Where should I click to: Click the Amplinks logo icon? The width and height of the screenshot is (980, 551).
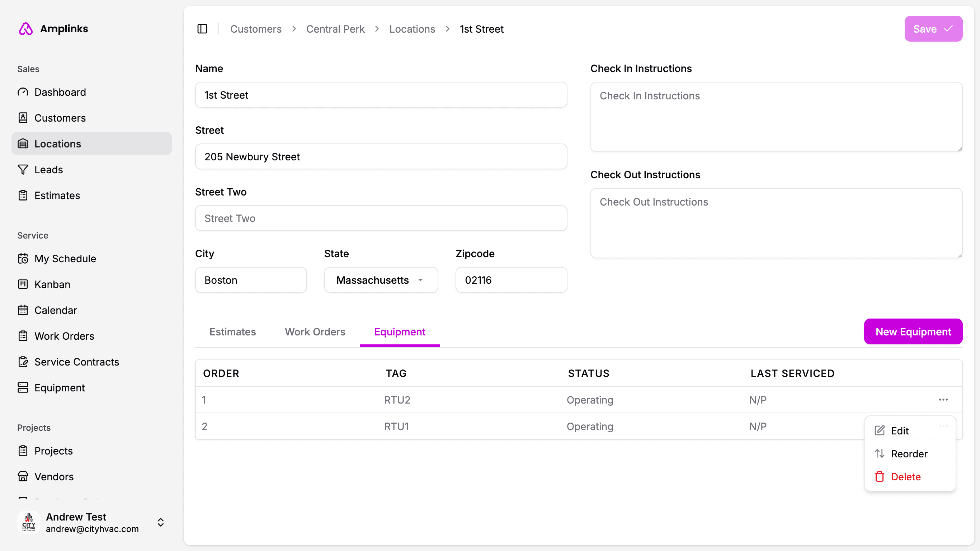click(x=25, y=29)
